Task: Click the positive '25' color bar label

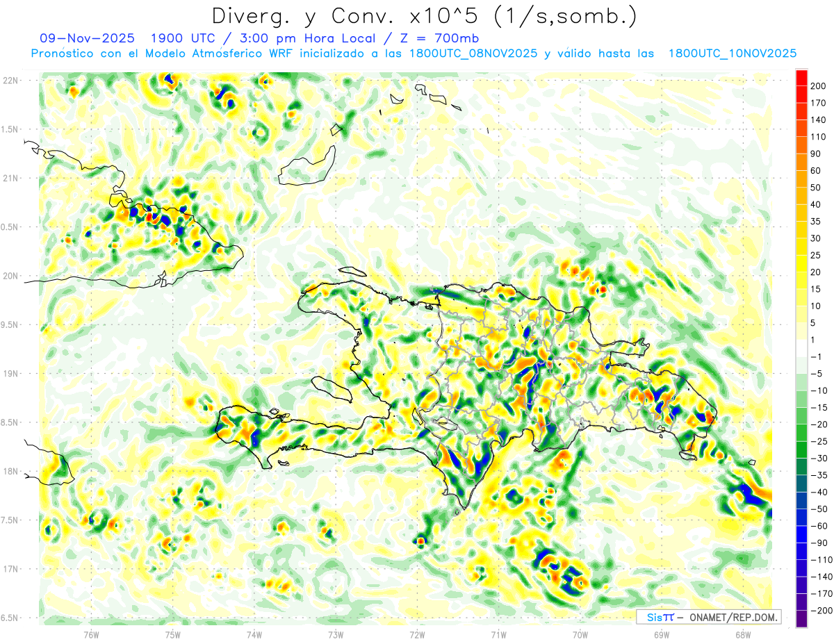Action: [x=816, y=256]
